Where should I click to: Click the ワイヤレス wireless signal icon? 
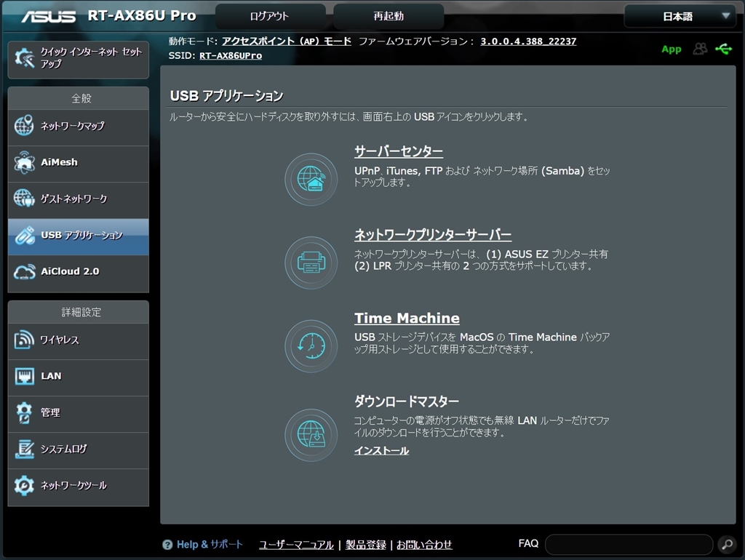(24, 340)
